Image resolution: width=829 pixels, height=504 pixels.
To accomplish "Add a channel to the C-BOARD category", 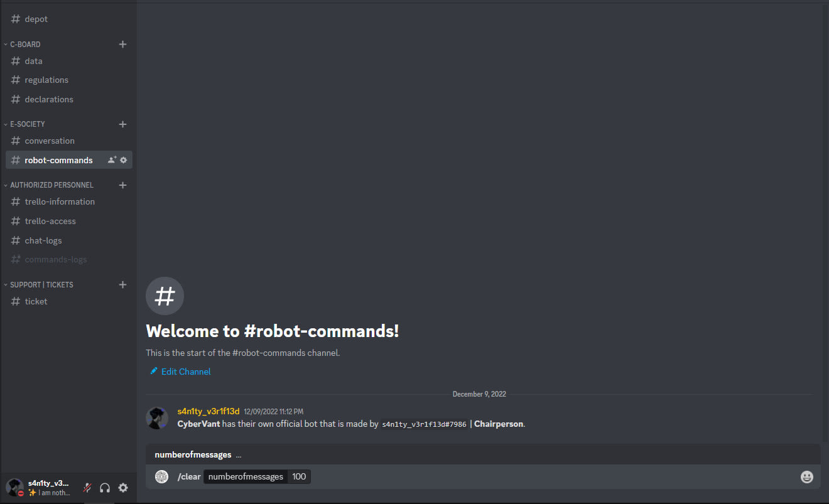I will (x=123, y=45).
